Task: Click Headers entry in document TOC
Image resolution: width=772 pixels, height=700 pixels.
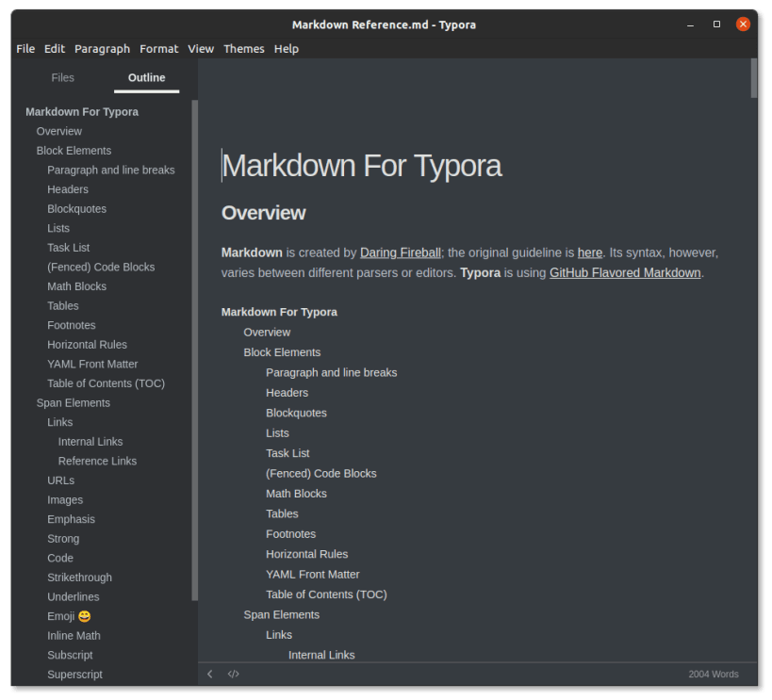Action: point(287,393)
